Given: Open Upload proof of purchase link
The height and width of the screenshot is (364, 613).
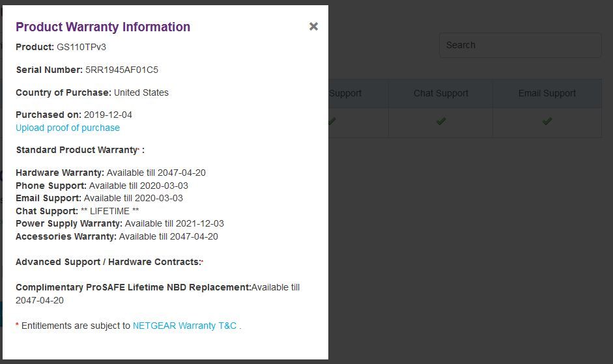Looking at the screenshot, I should 68,128.
